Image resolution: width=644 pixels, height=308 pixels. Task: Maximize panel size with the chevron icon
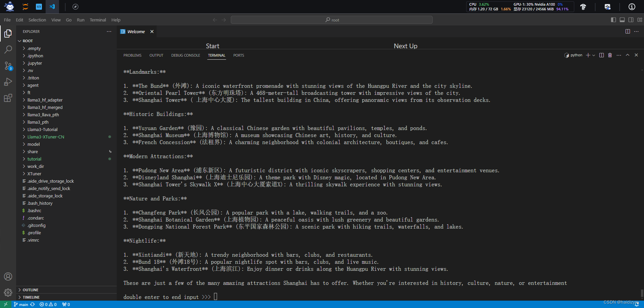[x=627, y=55]
